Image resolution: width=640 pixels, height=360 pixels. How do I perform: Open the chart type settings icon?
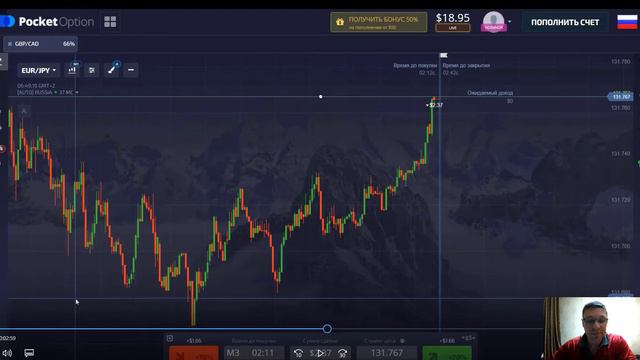pos(72,70)
